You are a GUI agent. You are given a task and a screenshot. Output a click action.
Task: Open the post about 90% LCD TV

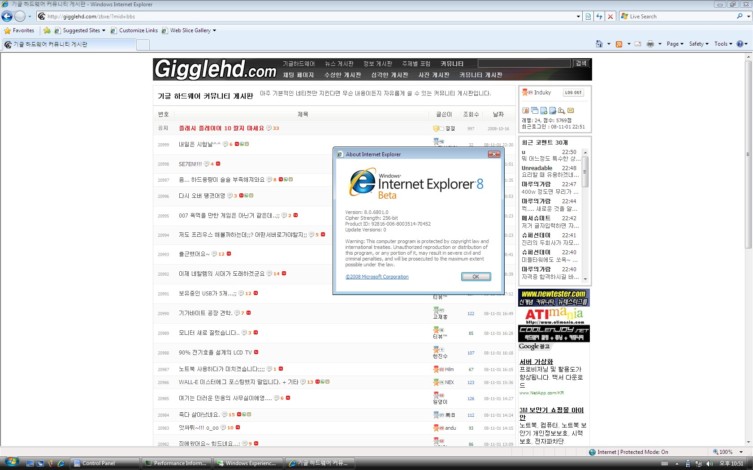pyautogui.click(x=215, y=352)
